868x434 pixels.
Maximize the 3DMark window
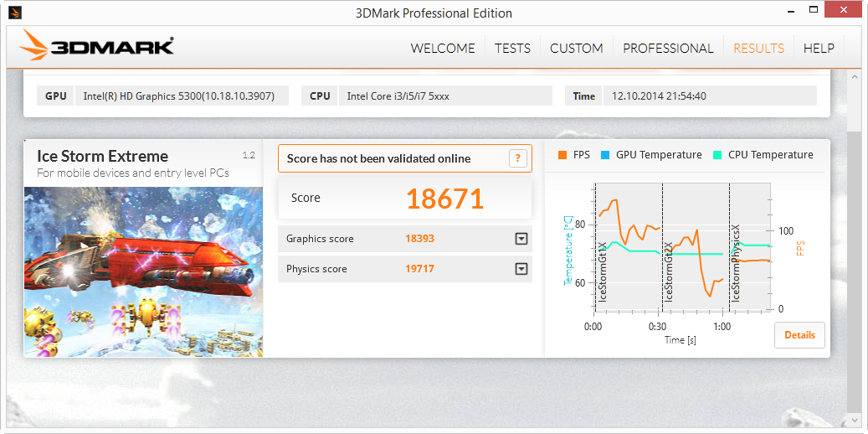[x=814, y=9]
